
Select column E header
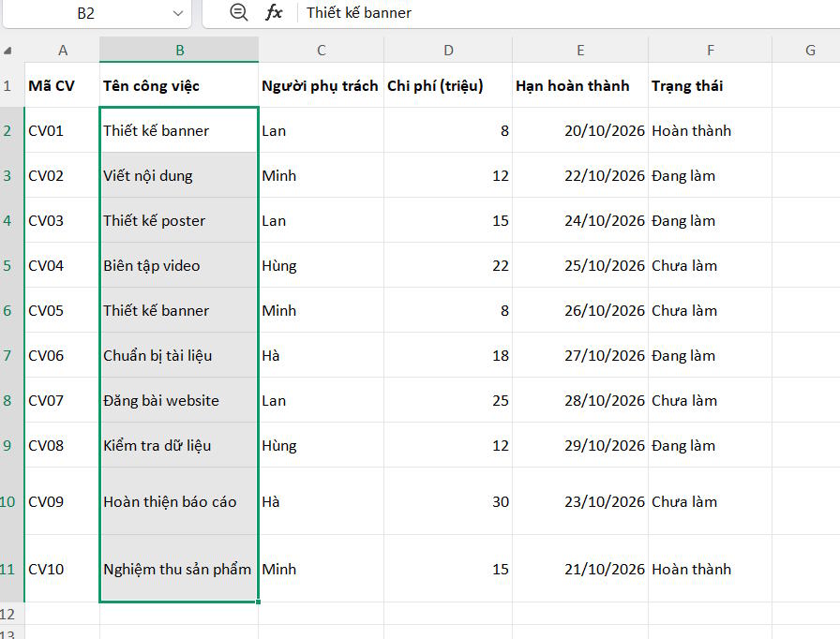(x=580, y=51)
